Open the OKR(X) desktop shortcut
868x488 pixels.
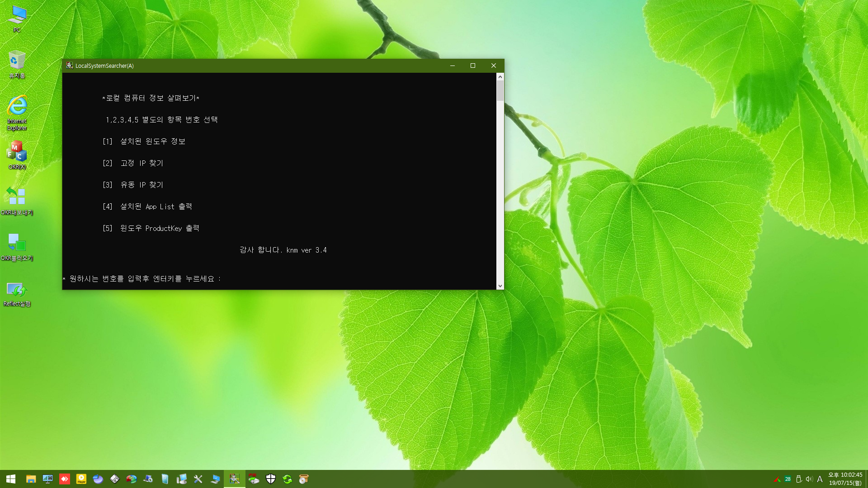tap(17, 155)
